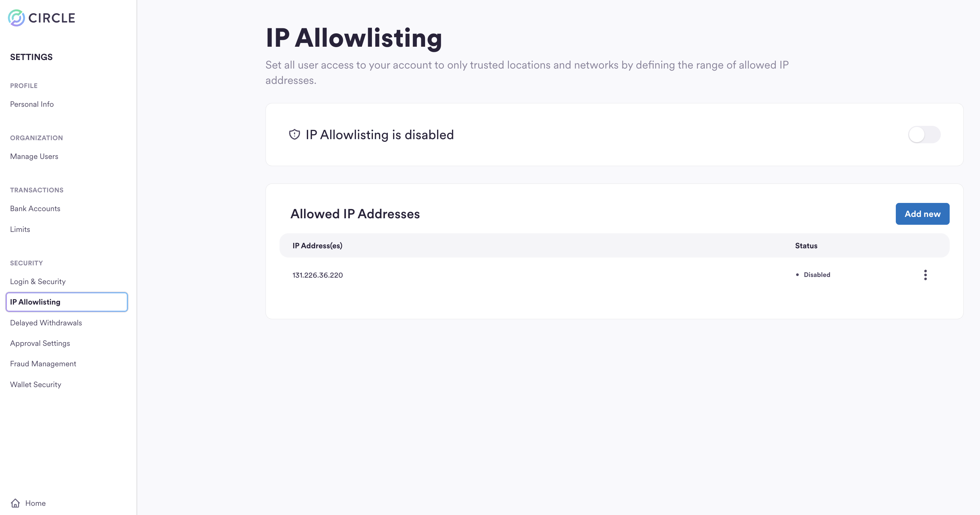The height and width of the screenshot is (515, 980).
Task: Select the IP address 131.226.36.220 row
Action: [317, 275]
